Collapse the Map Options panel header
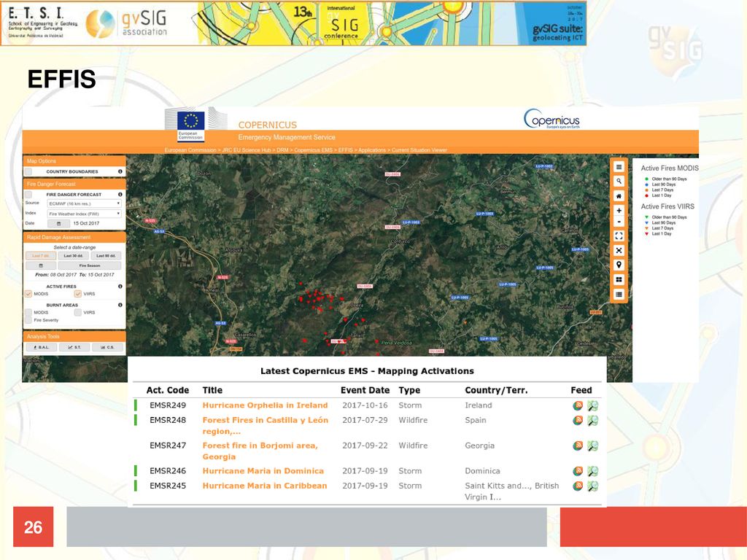Viewport: 747px width, 560px height. click(x=74, y=161)
